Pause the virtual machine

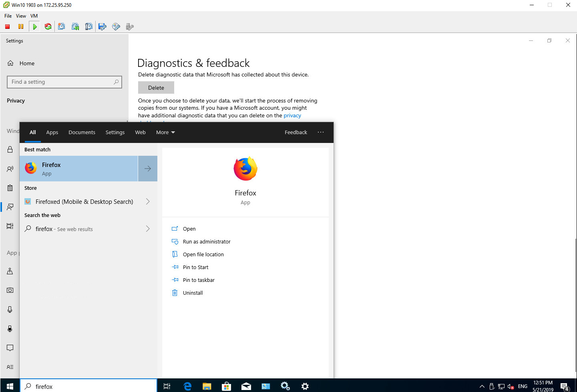tap(21, 26)
